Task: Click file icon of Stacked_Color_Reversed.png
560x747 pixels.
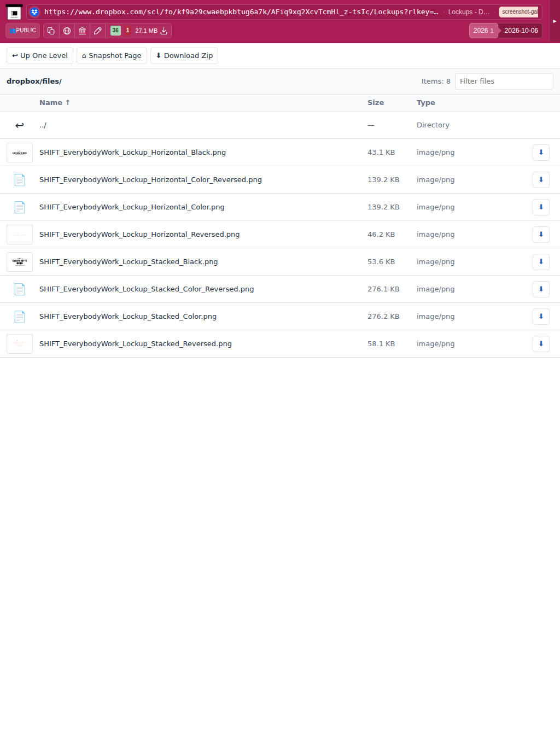Action: point(20,289)
